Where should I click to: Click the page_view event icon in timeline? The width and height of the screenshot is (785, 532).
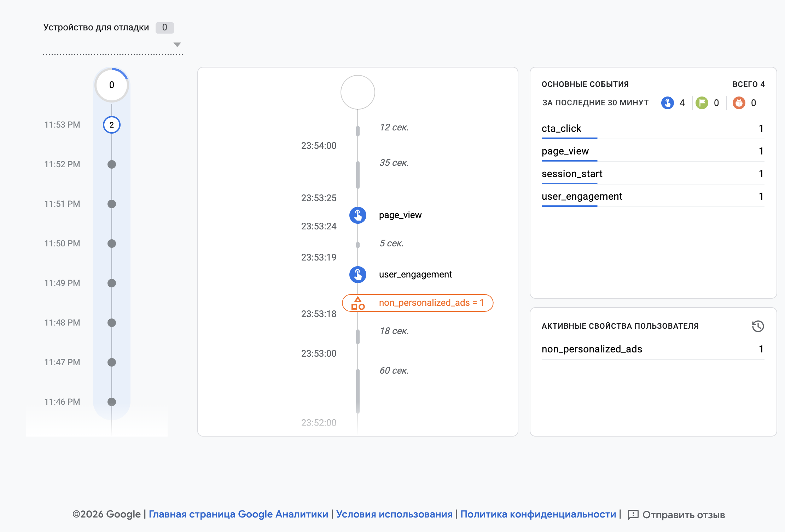coord(358,215)
